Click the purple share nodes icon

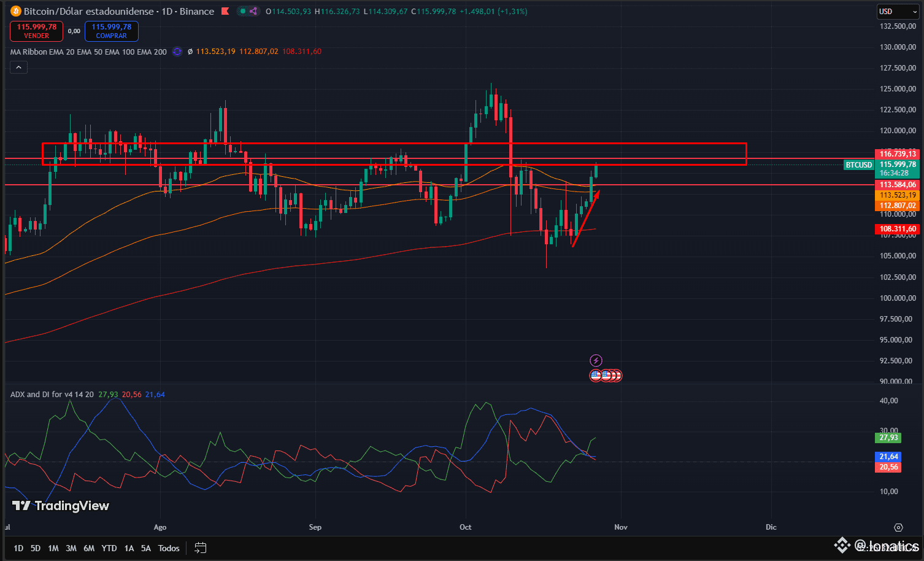253,11
